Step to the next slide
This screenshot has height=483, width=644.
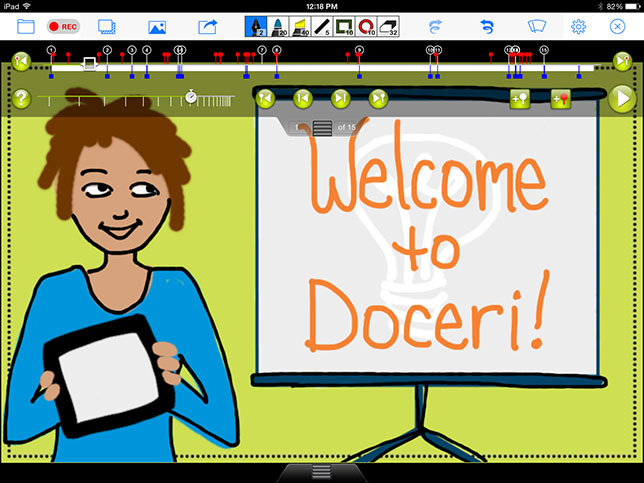[x=340, y=99]
